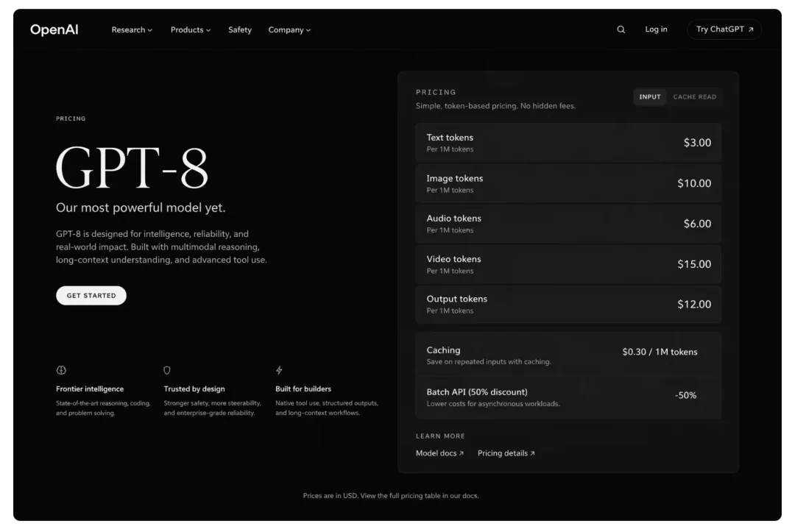
Task: Click the OpenAI logo
Action: click(54, 30)
